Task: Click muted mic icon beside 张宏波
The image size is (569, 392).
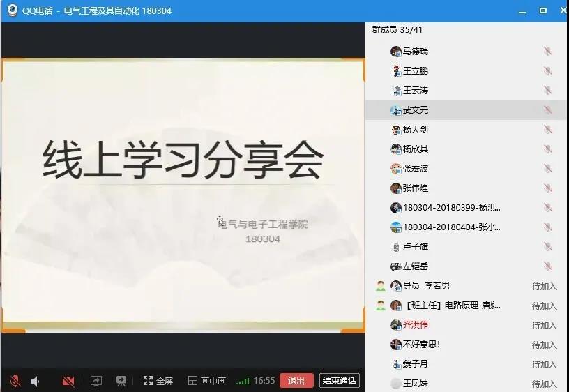Action: [x=547, y=169]
